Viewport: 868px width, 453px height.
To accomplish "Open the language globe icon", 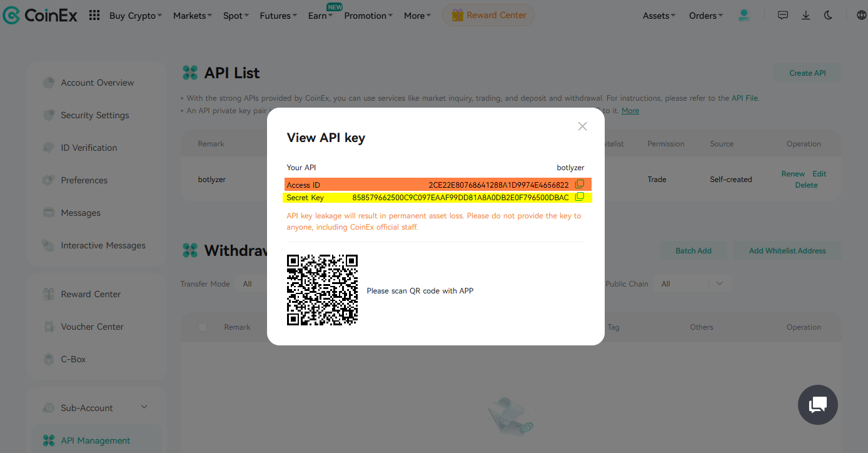I will (x=861, y=16).
